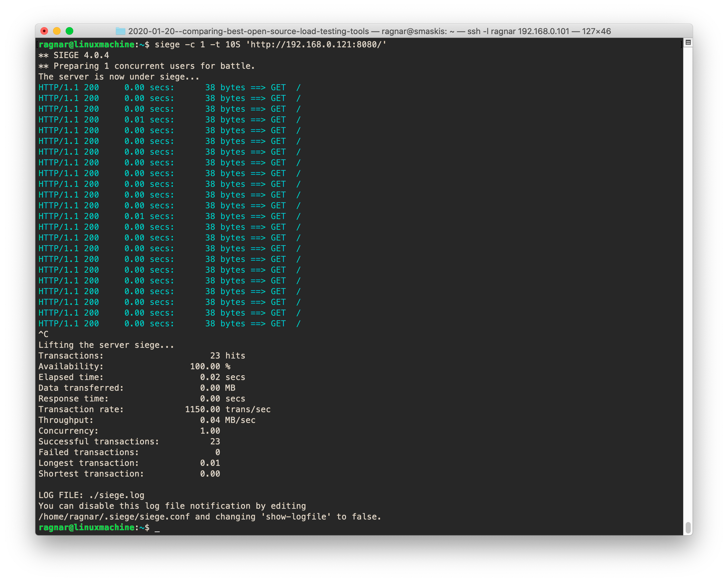The height and width of the screenshot is (582, 728).
Task: Close the terminal window with the red button
Action: click(x=44, y=31)
